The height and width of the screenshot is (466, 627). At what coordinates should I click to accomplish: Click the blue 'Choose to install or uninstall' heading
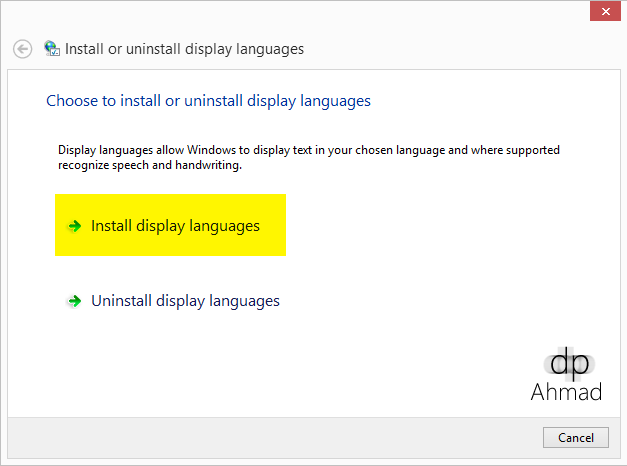(208, 101)
